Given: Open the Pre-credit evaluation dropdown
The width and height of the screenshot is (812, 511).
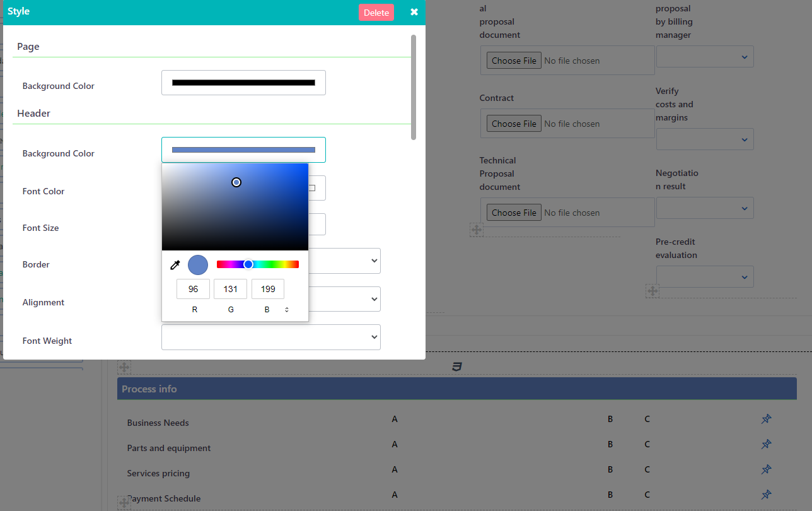Looking at the screenshot, I should tap(705, 276).
